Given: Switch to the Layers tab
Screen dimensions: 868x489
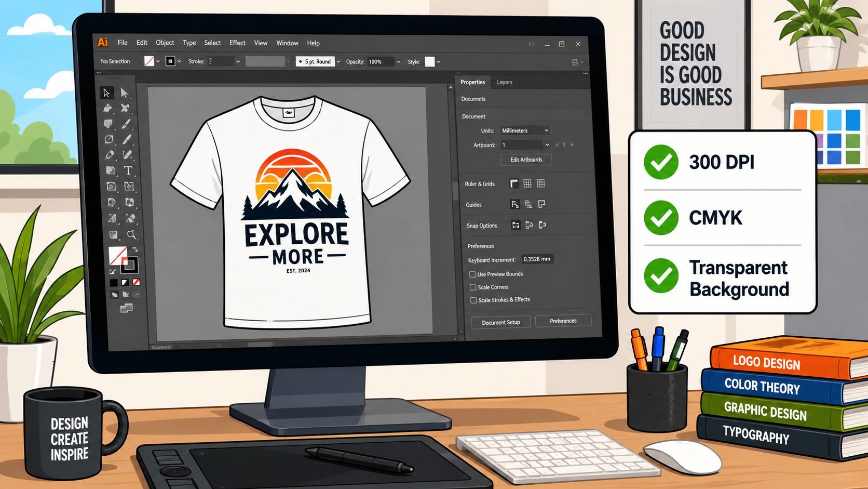Looking at the screenshot, I should coord(504,82).
